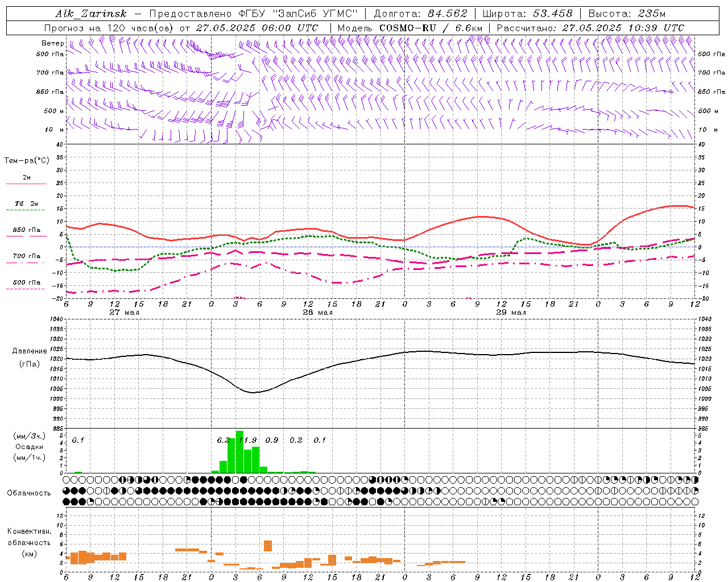728x582 pixels.
Task: Select the longitude value "Долгота: 84.562"
Action: pyautogui.click(x=420, y=14)
